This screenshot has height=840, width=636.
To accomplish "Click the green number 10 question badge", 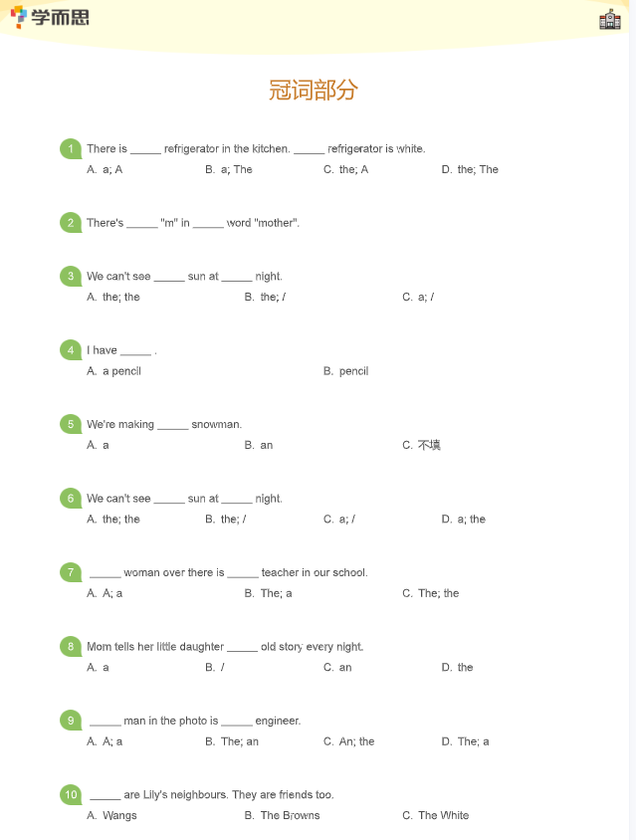I will [70, 794].
